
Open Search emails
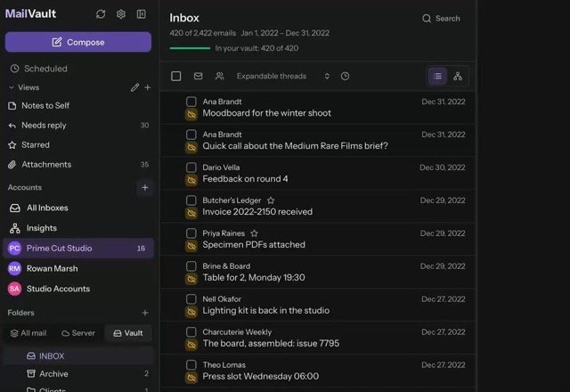click(441, 19)
